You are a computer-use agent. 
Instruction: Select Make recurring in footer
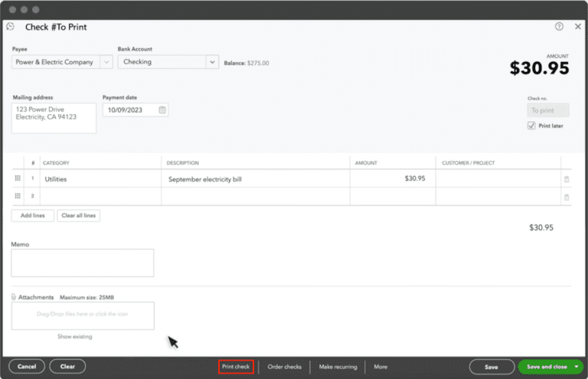click(337, 367)
